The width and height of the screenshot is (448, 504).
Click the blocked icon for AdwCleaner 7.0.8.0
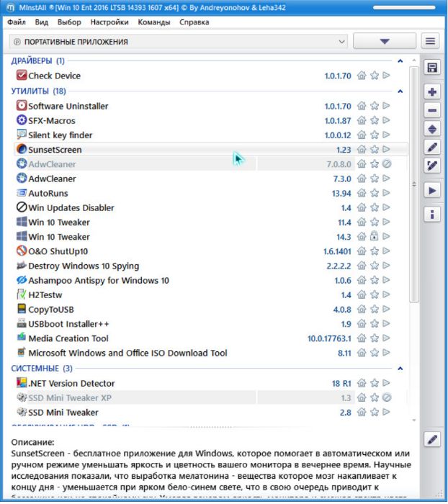point(387,164)
